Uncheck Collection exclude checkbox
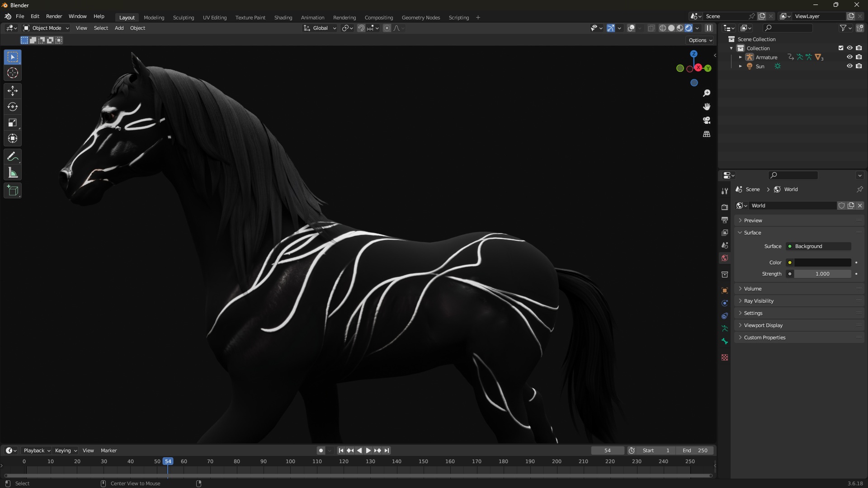The image size is (868, 488). 841,48
